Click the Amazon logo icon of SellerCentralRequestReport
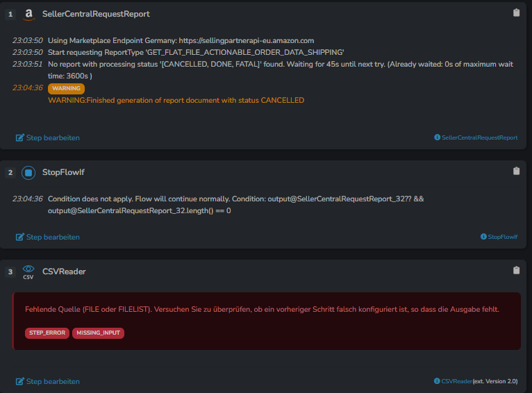Image resolution: width=532 pixels, height=393 pixels. (x=29, y=15)
